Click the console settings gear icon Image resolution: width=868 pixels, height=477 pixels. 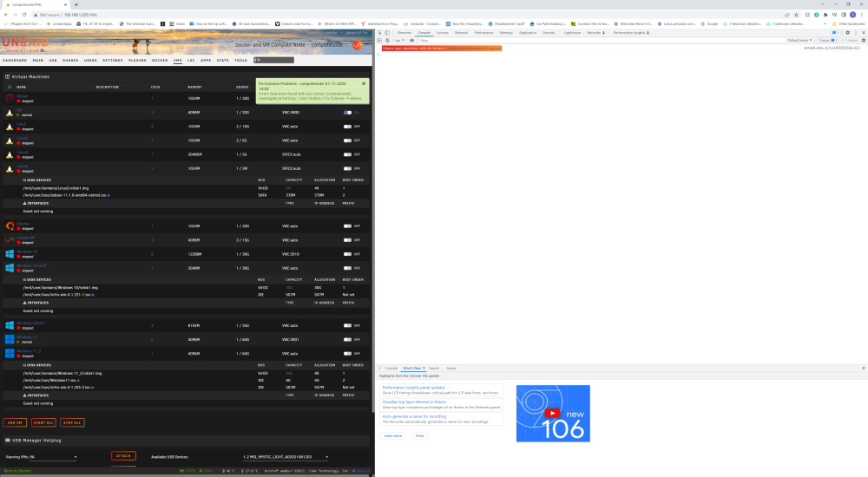click(864, 41)
